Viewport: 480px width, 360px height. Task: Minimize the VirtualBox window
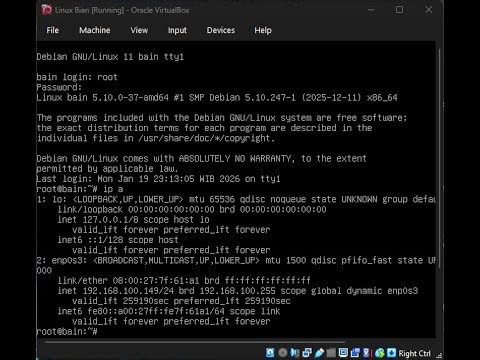[371, 10]
